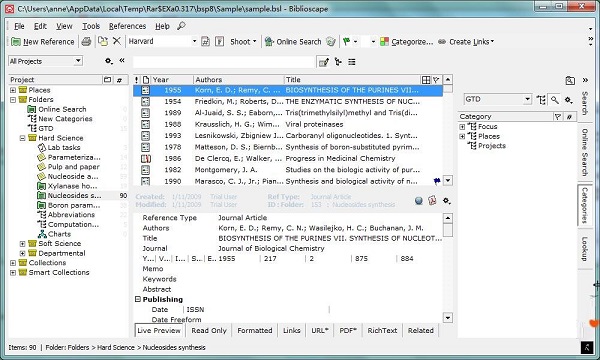This screenshot has width=600, height=360.
Task: Click the Year column header
Action: coord(172,80)
